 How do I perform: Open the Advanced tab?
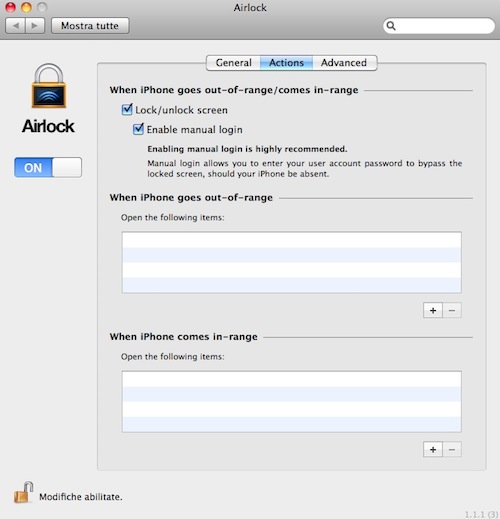344,63
